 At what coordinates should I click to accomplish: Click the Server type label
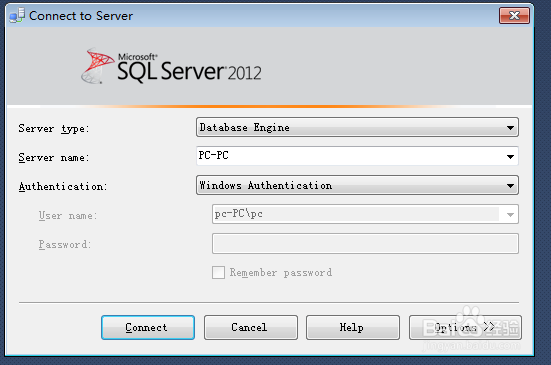click(54, 129)
